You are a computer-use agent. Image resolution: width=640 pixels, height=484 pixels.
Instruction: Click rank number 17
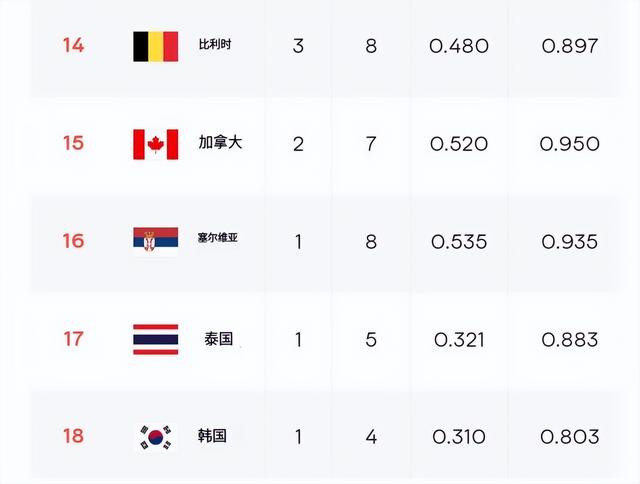(x=73, y=339)
